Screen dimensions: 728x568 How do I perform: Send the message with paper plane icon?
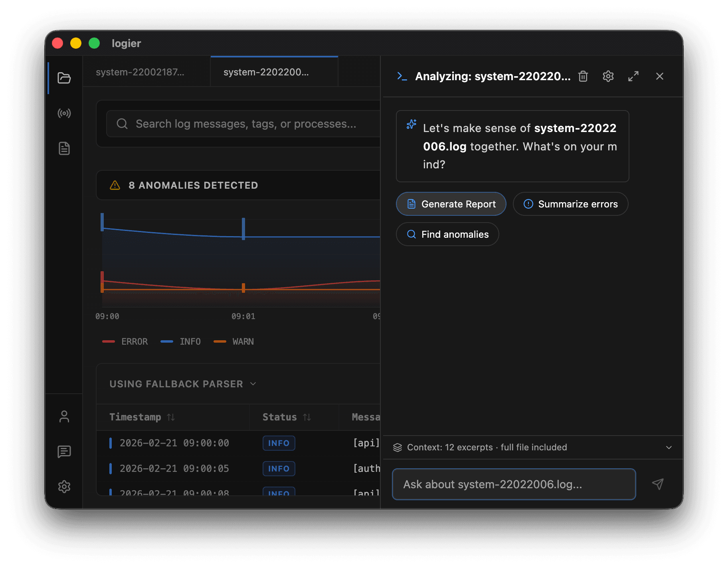click(658, 484)
